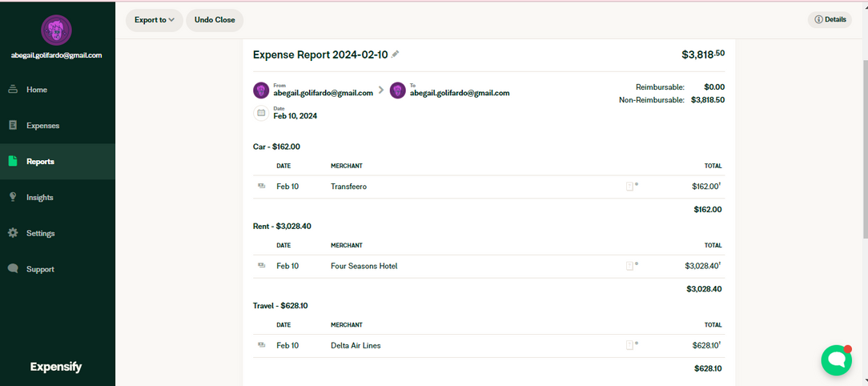The image size is (868, 386).
Task: Click the report total $3,818.50 in header
Action: pos(703,54)
